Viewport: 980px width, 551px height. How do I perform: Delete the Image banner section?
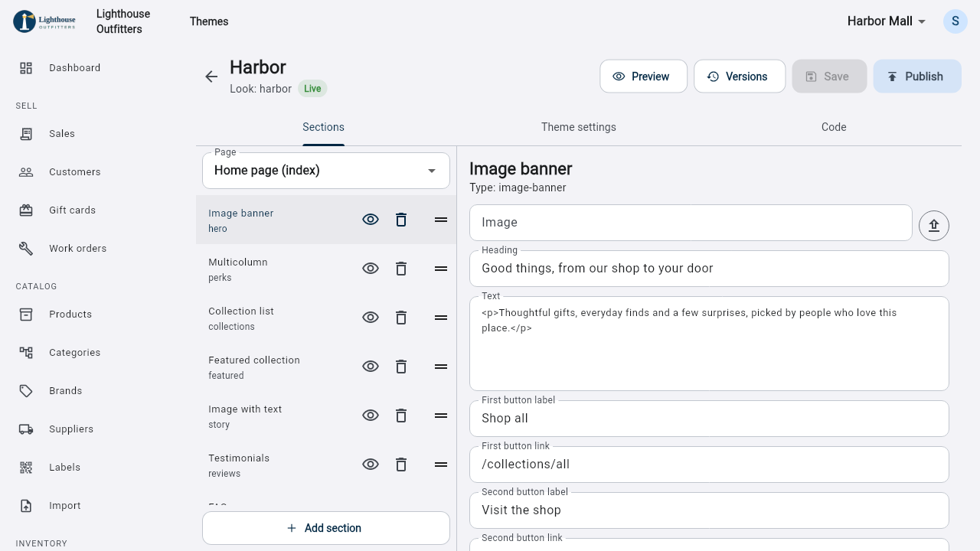click(400, 220)
